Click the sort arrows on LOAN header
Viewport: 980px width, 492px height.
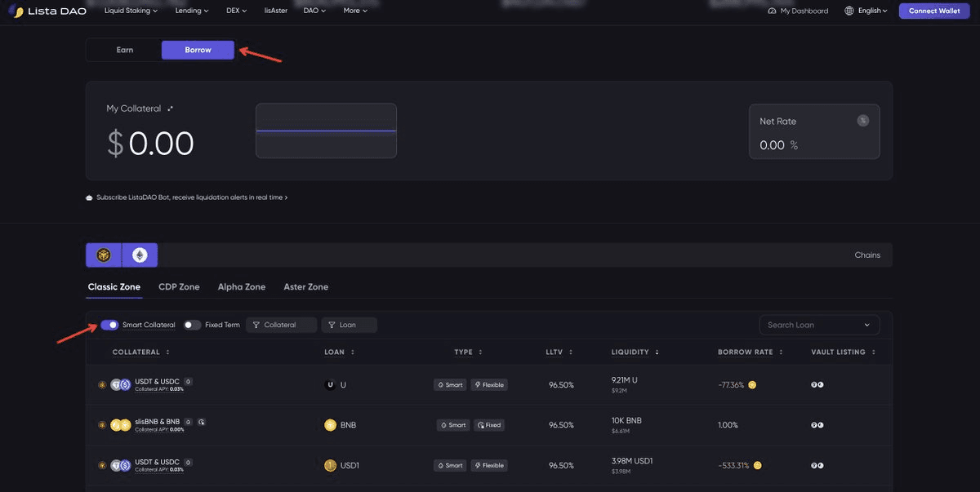click(353, 352)
